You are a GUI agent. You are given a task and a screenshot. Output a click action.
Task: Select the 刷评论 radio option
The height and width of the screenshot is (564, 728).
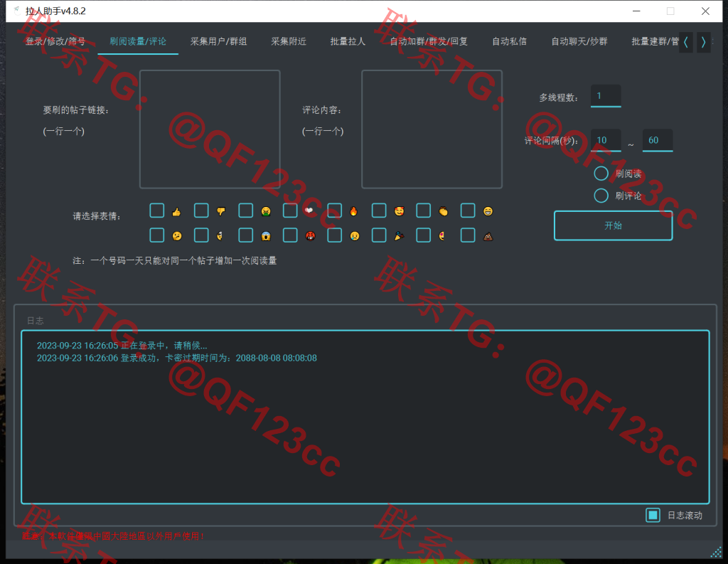[x=601, y=196]
